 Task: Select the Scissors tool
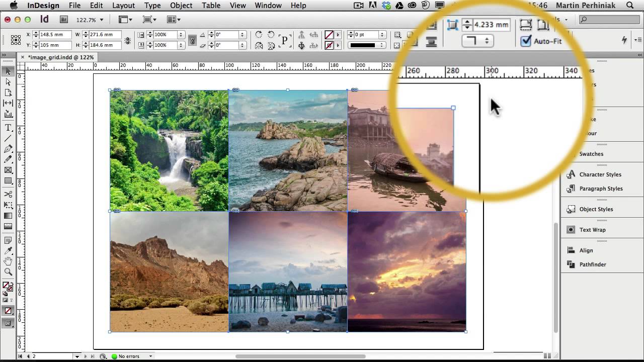(x=8, y=194)
